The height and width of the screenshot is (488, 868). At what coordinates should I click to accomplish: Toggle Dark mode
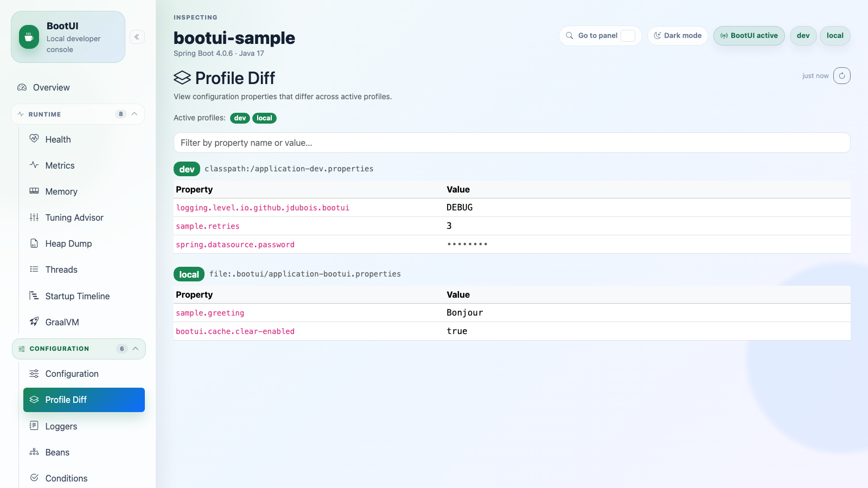point(678,36)
